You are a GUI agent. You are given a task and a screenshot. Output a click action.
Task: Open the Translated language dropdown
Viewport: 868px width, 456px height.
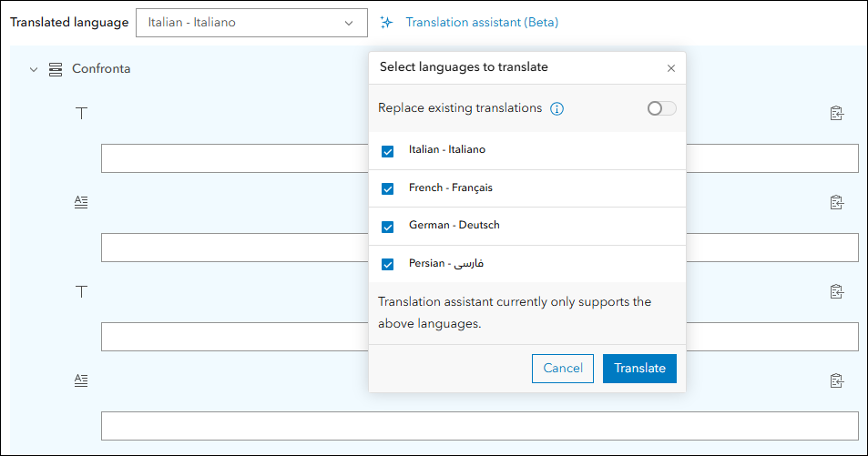[x=250, y=23]
